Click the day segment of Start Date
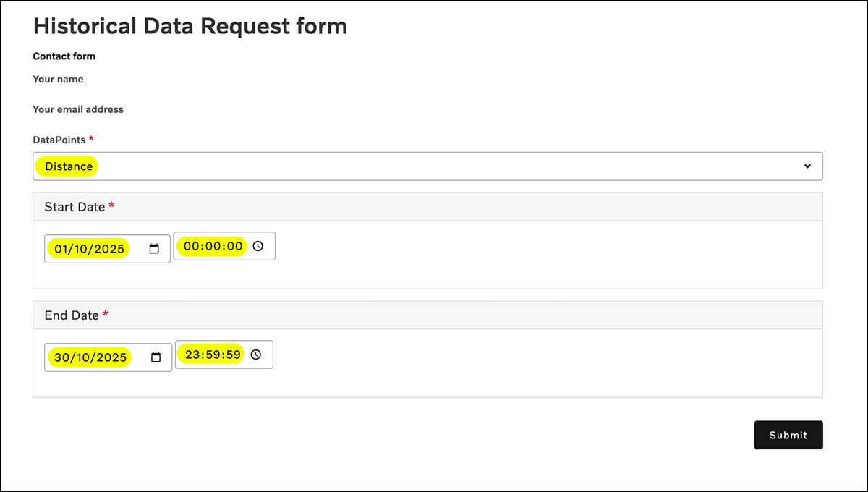 click(61, 249)
